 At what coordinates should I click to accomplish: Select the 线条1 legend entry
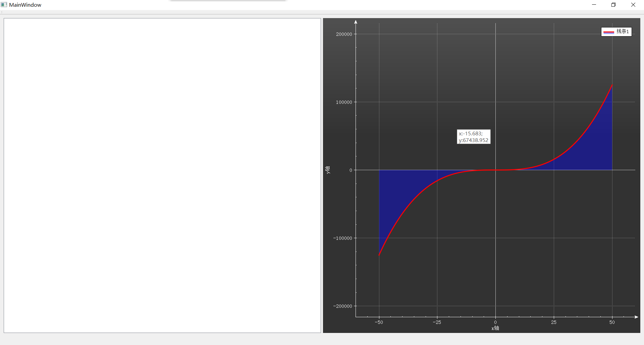[x=623, y=31]
